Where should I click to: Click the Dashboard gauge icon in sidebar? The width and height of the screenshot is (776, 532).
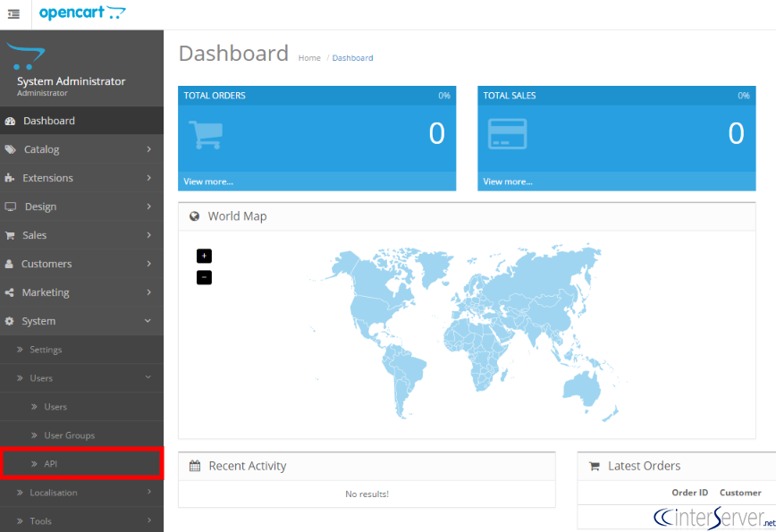[10, 122]
